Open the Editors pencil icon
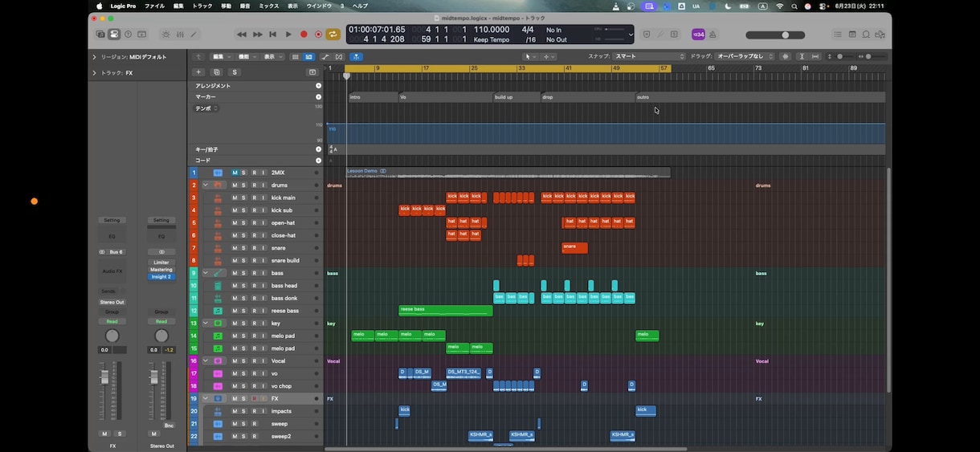Viewport: 980px width, 452px height. [x=194, y=35]
